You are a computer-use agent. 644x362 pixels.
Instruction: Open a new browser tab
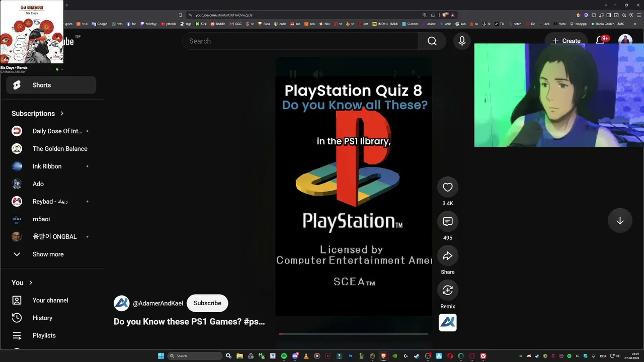click(66, 5)
